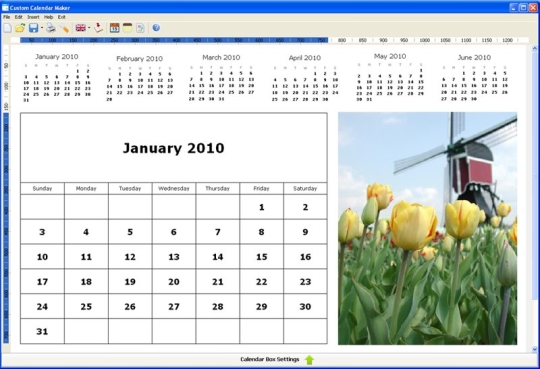
Task: Insert a yellow notepad text box
Action: [x=127, y=28]
